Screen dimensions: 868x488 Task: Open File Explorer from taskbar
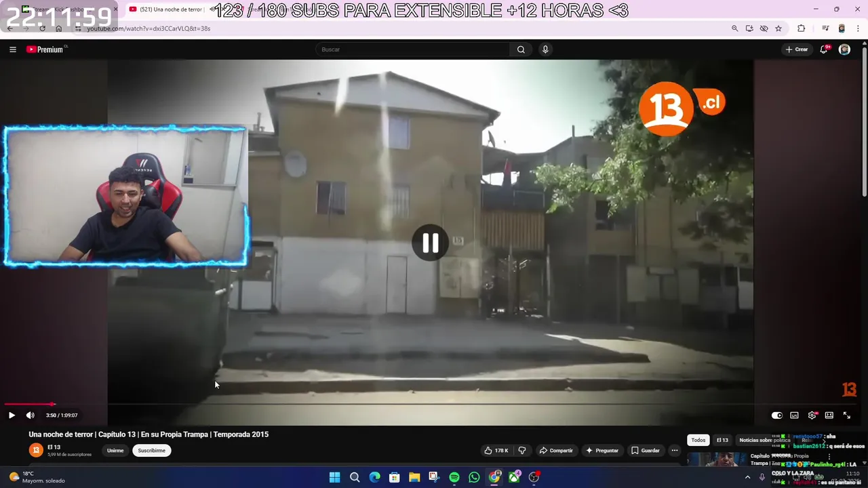(x=414, y=477)
